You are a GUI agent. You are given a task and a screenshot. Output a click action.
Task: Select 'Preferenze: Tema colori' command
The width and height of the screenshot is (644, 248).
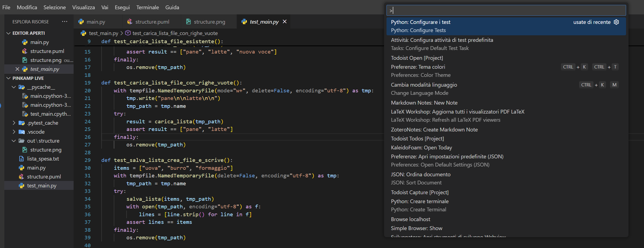point(506,71)
